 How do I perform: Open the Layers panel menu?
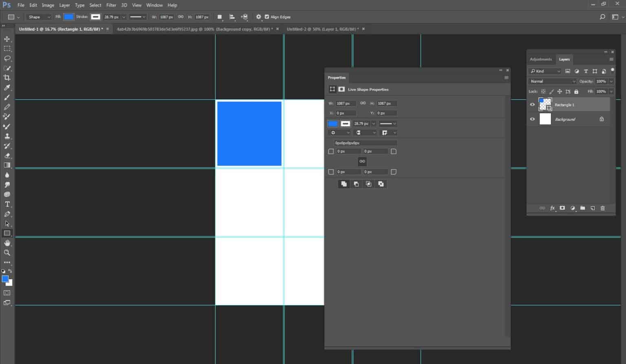point(611,59)
